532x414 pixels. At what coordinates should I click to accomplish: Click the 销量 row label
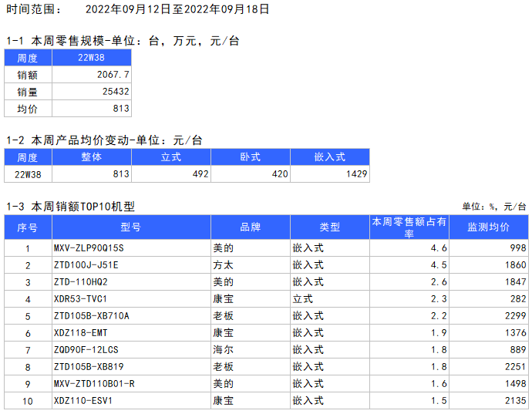28,92
